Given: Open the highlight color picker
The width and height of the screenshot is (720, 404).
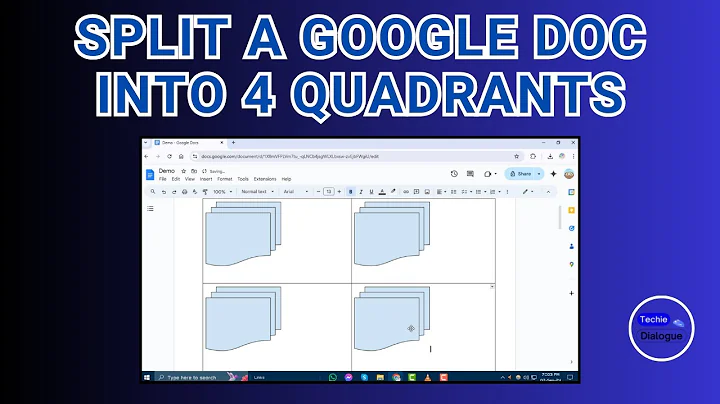Looking at the screenshot, I should pos(393,191).
